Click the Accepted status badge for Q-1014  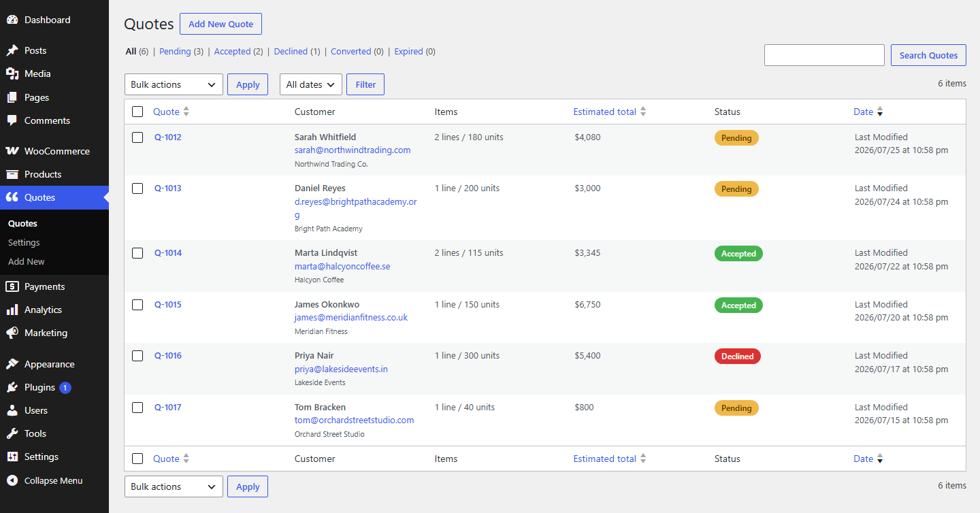pos(738,254)
